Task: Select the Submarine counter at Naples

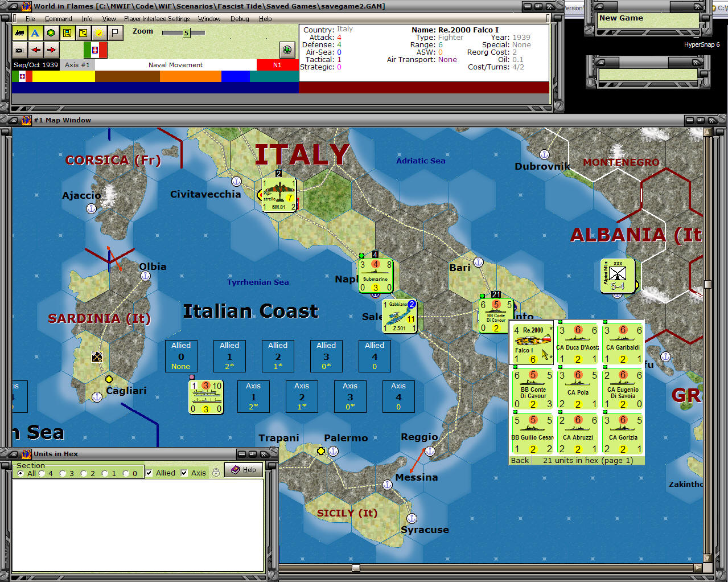Action: click(x=376, y=276)
